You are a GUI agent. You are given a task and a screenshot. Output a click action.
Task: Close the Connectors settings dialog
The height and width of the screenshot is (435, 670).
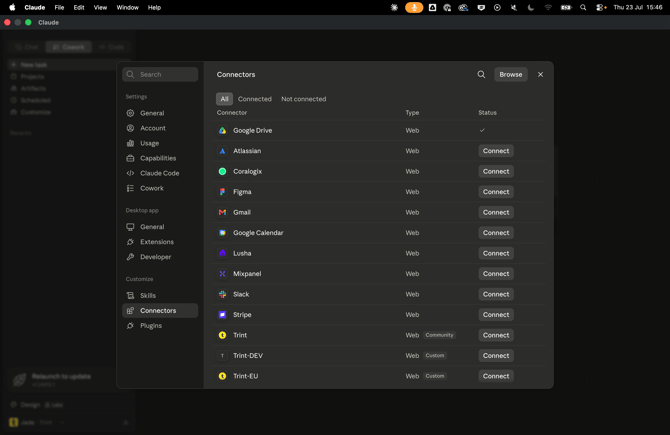(x=541, y=74)
